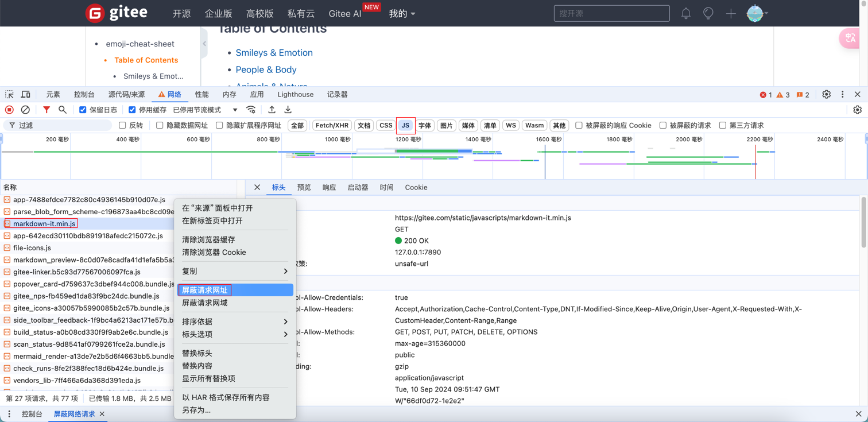Open the drawer kebab menu icon
868x422 pixels.
(9, 414)
